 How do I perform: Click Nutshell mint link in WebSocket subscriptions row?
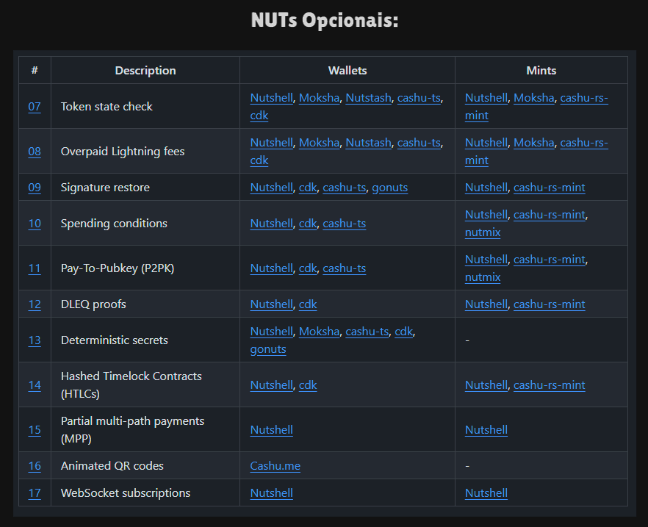coord(486,493)
